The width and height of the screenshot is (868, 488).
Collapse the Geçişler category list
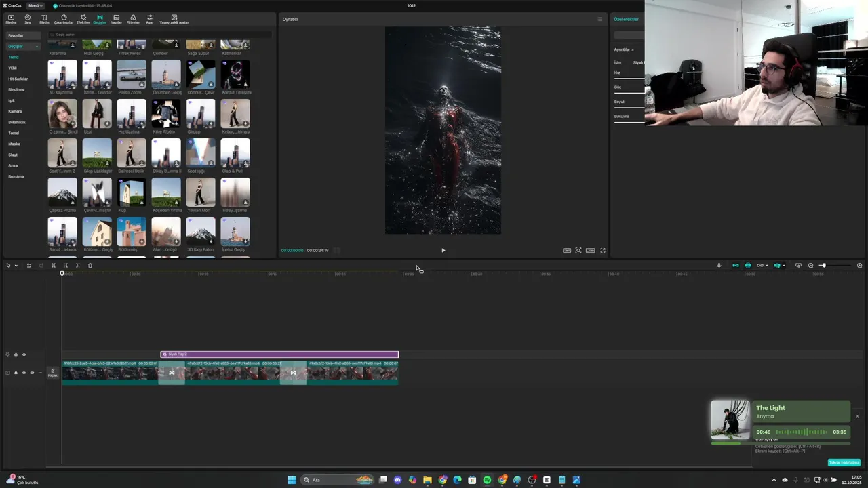point(37,46)
